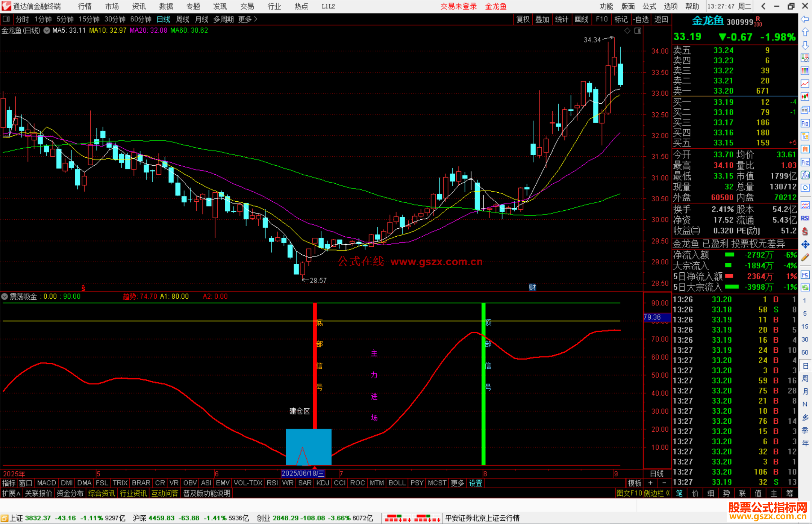Open the F10 info icon in sidebar
The image size is (812, 524).
805,123
